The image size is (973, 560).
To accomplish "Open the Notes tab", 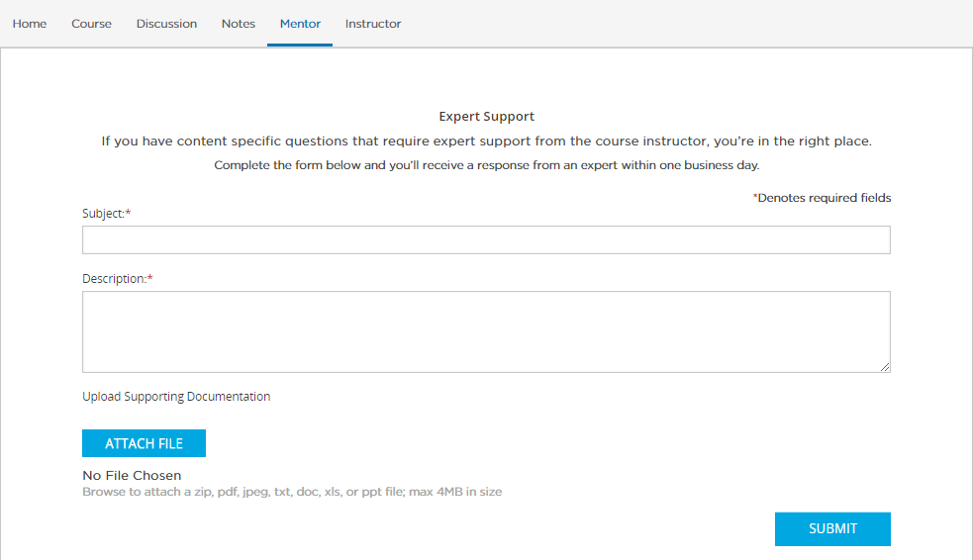I will (x=239, y=24).
